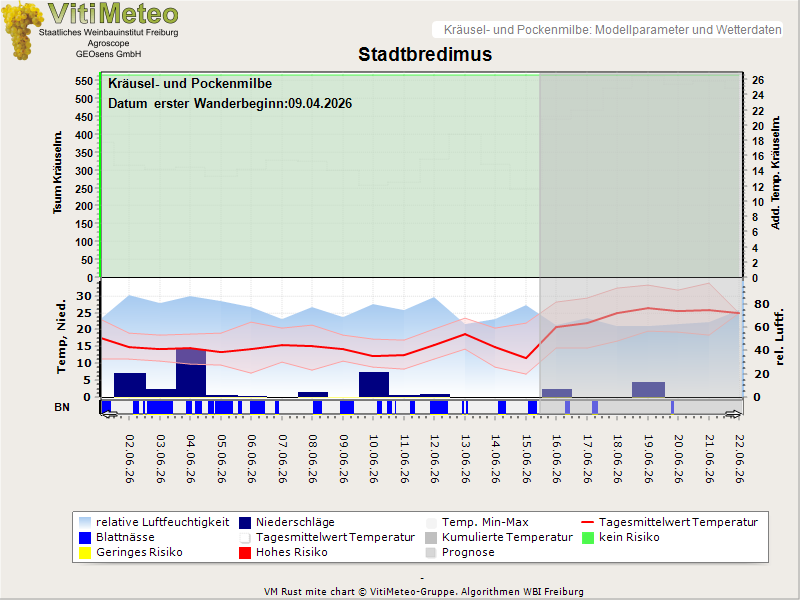The image size is (800, 600).
Task: Click the blue Blattnässe legend swatch
Action: pyautogui.click(x=85, y=538)
